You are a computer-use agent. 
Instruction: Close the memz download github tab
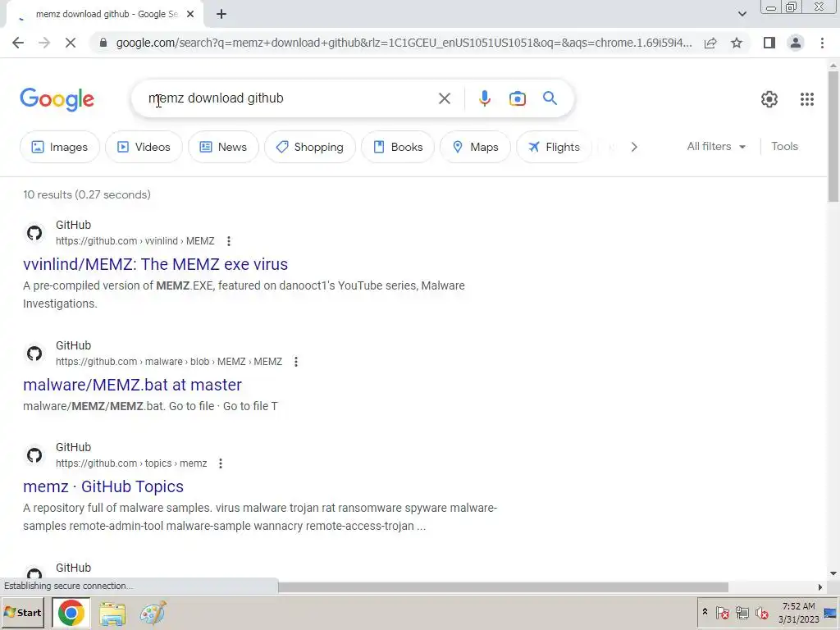click(190, 15)
